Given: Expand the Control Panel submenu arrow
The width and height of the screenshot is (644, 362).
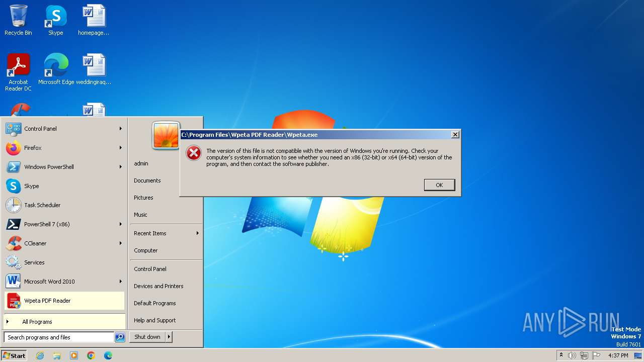Looking at the screenshot, I should 121,129.
